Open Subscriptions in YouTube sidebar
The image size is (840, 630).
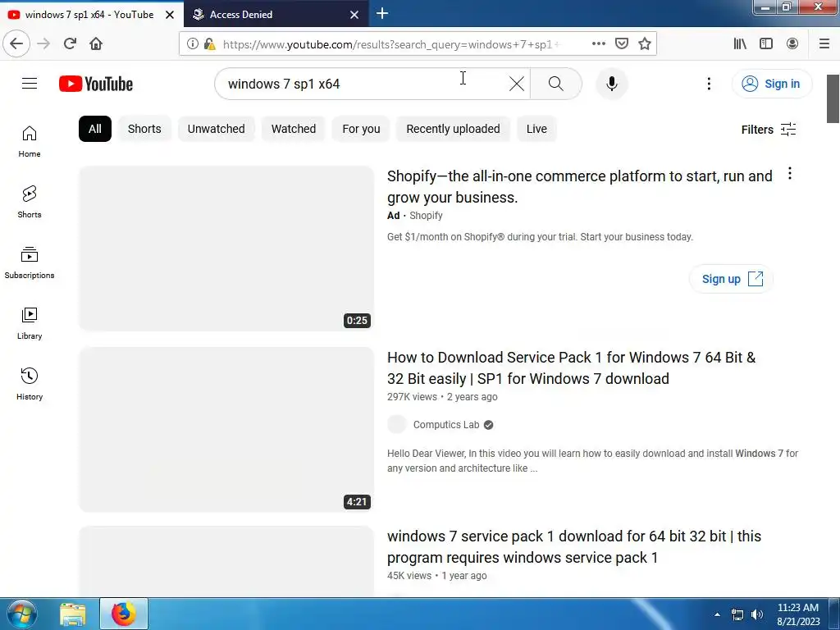click(x=30, y=262)
